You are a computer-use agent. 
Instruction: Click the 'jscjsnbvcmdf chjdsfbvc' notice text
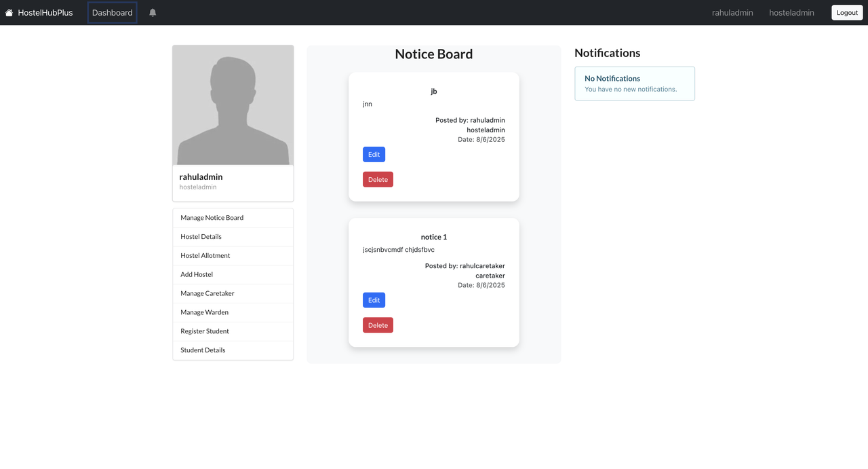click(x=399, y=250)
